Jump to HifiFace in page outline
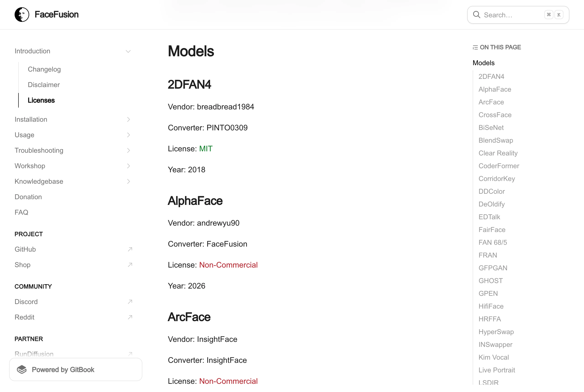Image resolution: width=584 pixels, height=392 pixels. click(x=491, y=306)
